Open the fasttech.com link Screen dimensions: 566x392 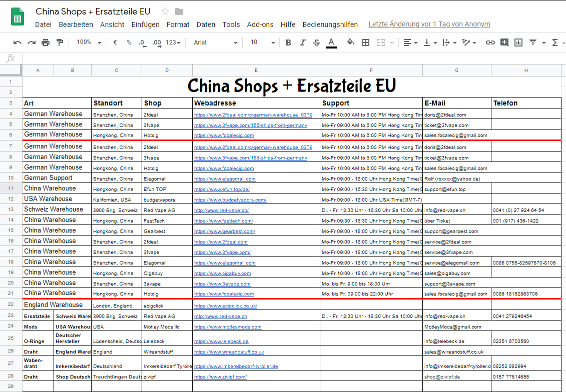click(x=224, y=220)
